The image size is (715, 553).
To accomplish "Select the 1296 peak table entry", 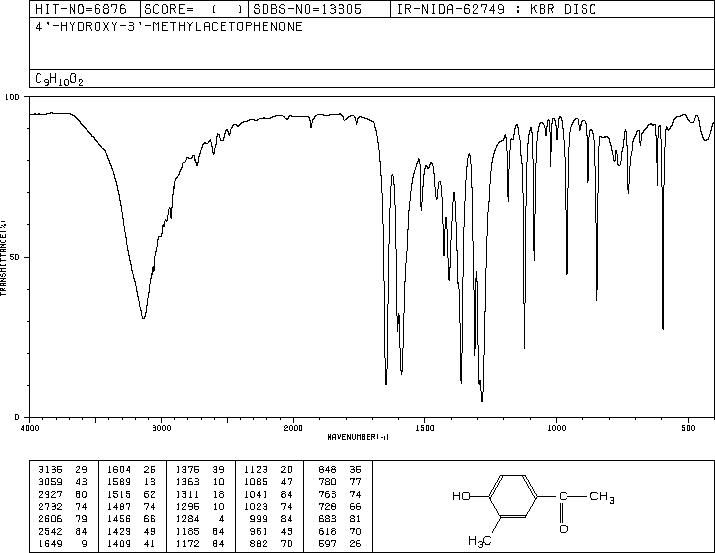I will click(x=200, y=506).
